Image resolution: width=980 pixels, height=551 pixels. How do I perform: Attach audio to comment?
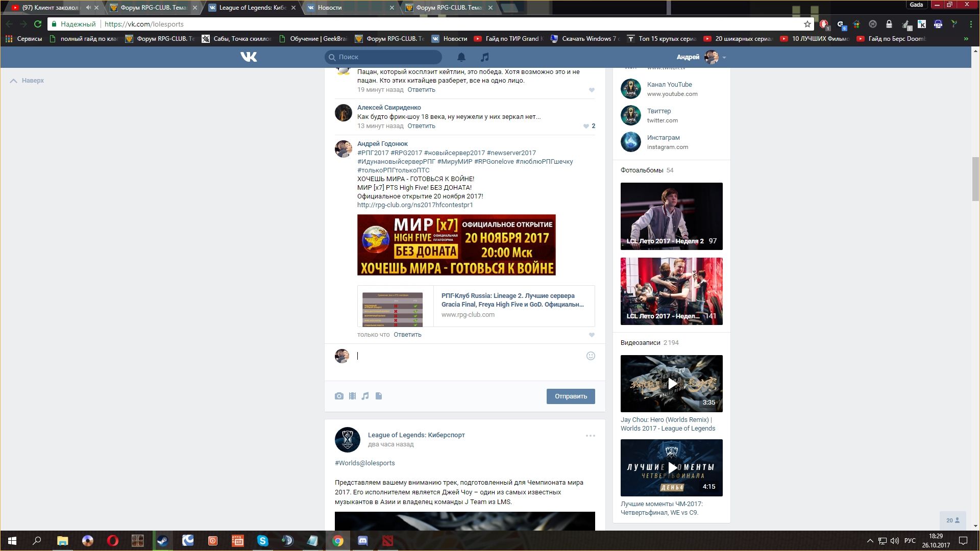tap(365, 396)
